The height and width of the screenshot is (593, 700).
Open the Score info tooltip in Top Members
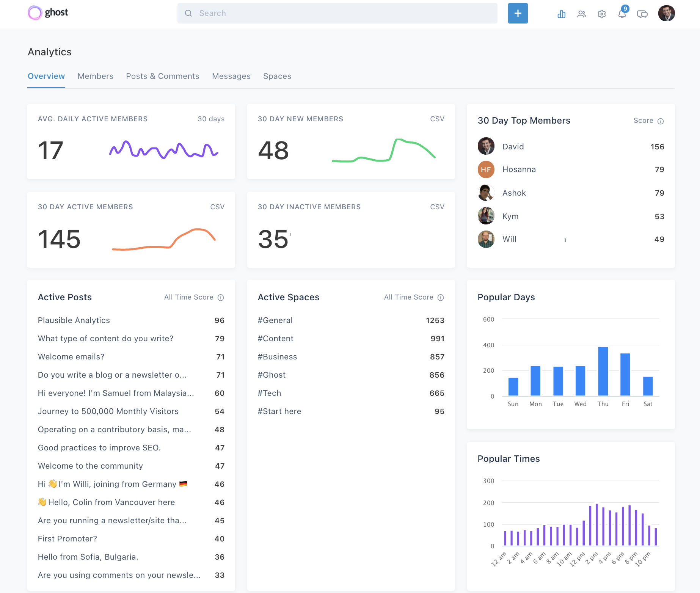point(661,121)
